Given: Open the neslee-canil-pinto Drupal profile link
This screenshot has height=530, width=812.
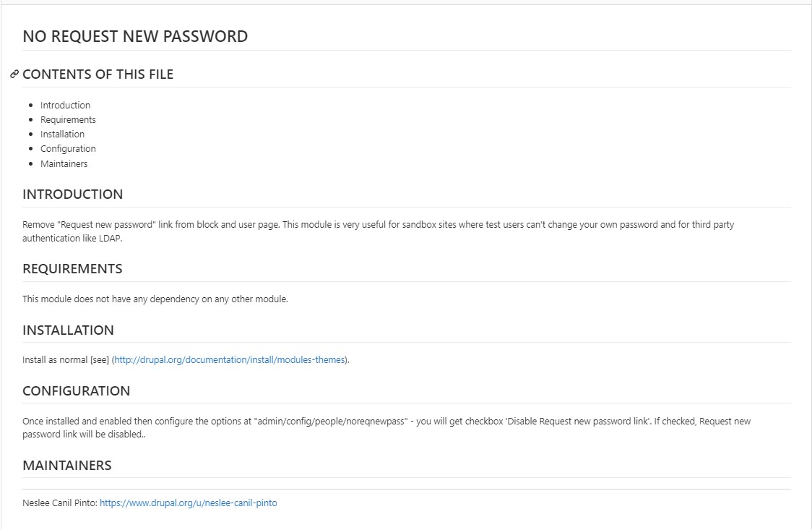Looking at the screenshot, I should [x=188, y=503].
